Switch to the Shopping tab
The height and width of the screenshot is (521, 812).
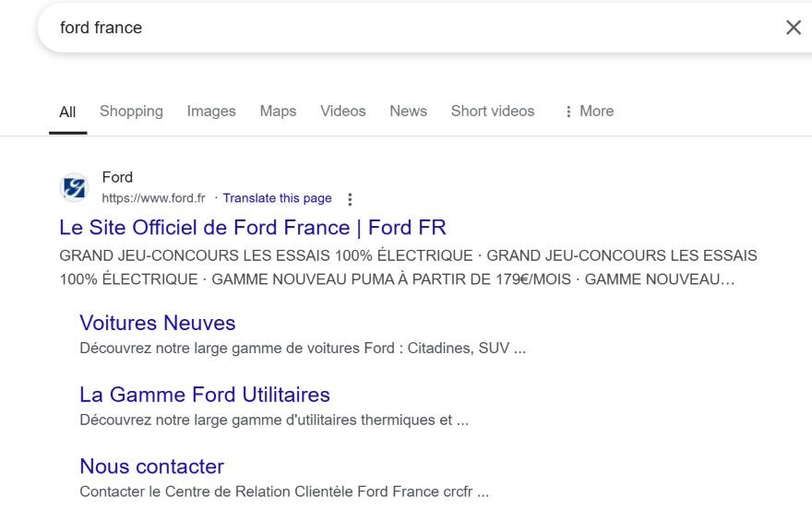point(132,112)
